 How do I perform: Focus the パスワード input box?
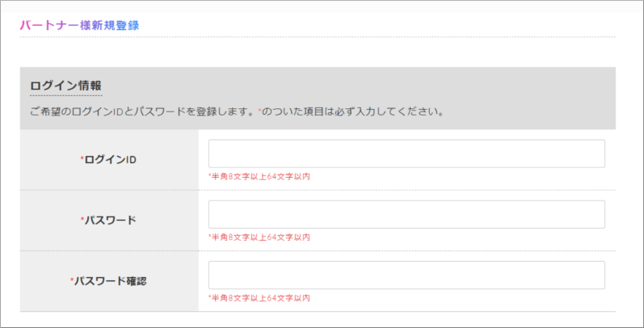pos(406,214)
